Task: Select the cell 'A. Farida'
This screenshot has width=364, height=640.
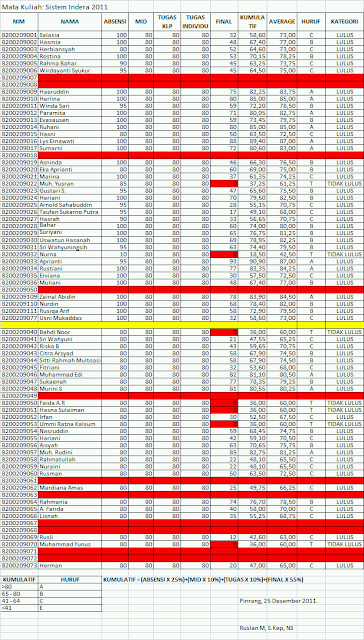Action: pos(70,509)
